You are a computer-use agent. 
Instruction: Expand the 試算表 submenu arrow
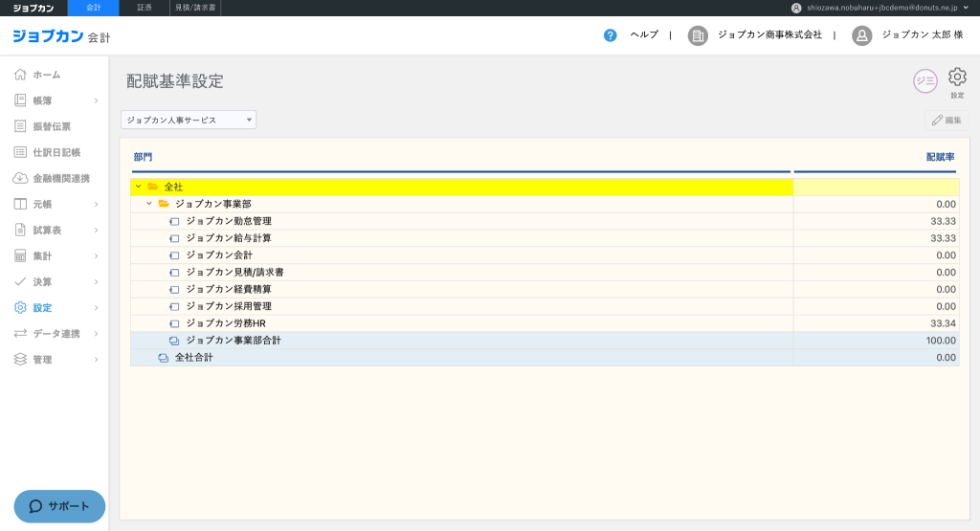tap(97, 230)
